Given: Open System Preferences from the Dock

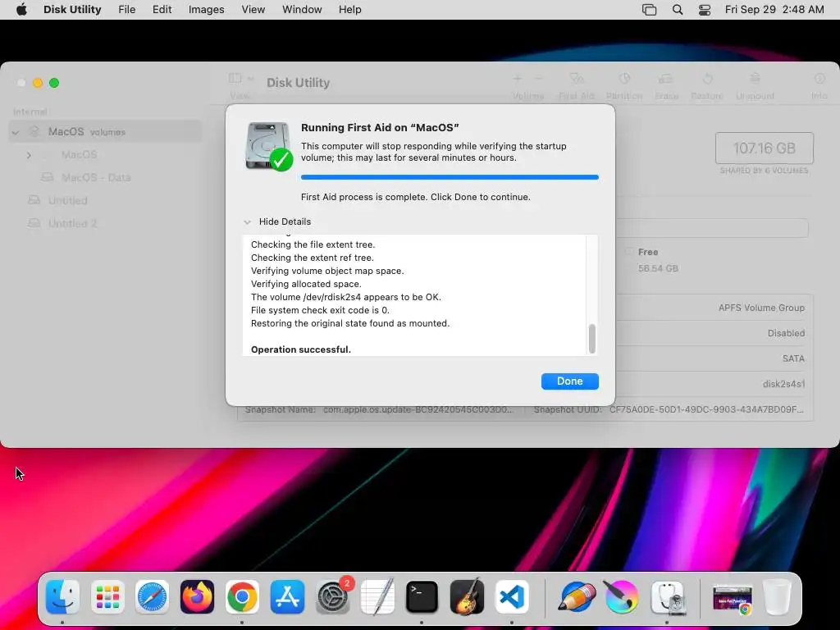Looking at the screenshot, I should [333, 597].
